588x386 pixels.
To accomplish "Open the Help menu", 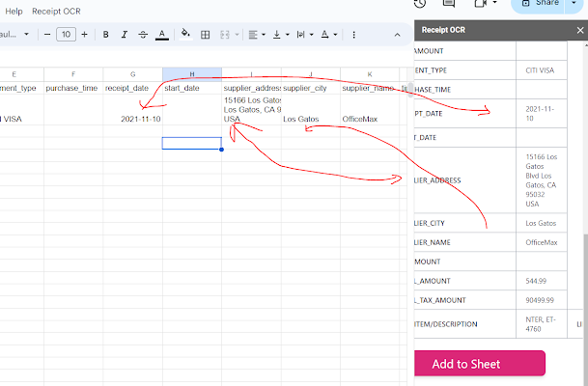I will [14, 12].
